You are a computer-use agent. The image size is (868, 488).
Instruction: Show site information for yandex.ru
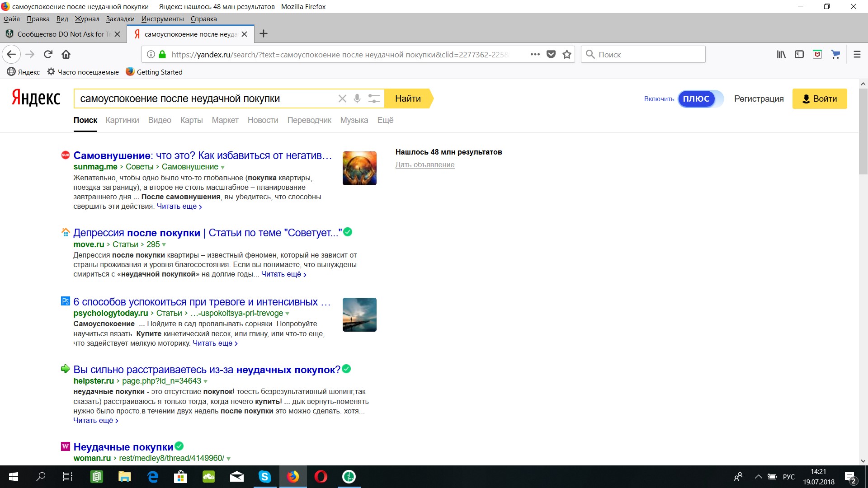(x=151, y=54)
